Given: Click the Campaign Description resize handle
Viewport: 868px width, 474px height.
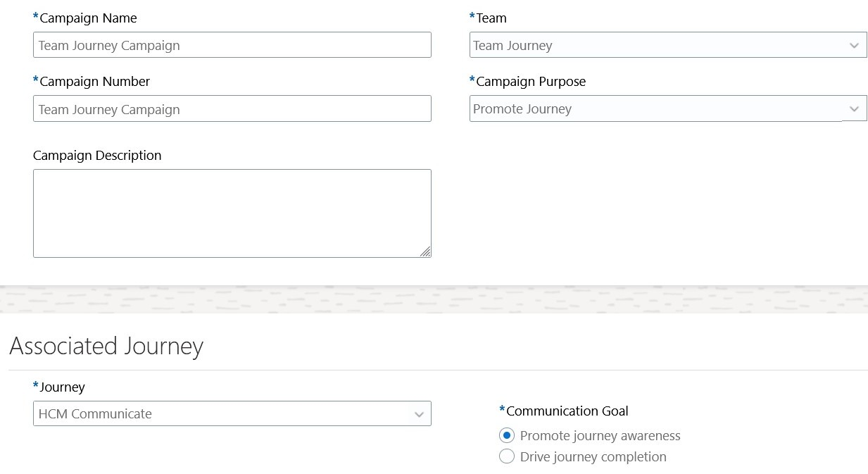Looking at the screenshot, I should click(425, 251).
